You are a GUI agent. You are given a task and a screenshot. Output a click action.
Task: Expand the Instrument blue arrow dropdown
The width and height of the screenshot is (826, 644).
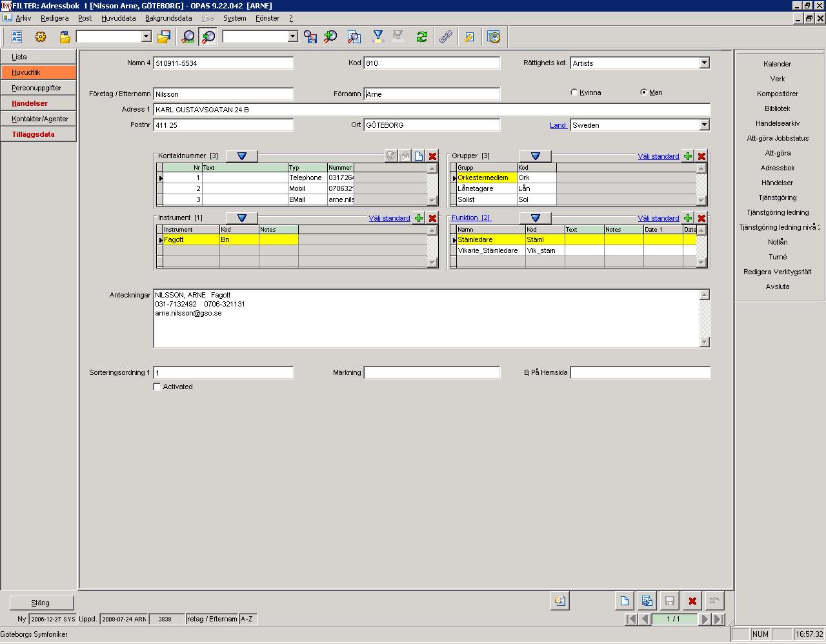click(242, 218)
